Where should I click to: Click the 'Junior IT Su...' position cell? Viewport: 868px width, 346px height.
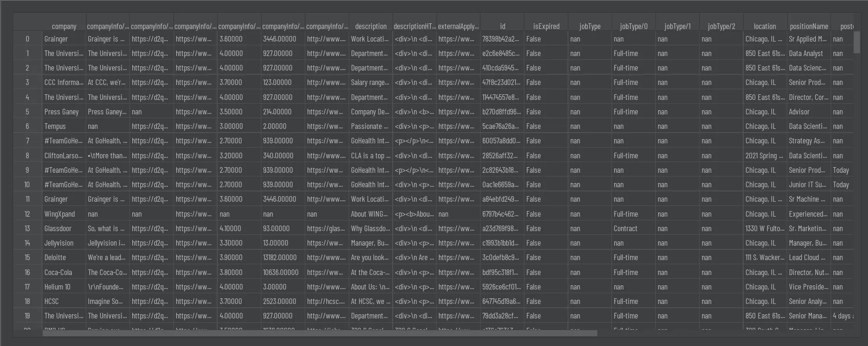coord(809,184)
